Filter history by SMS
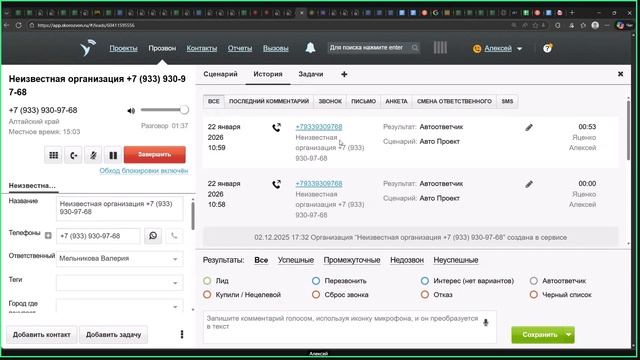The width and height of the screenshot is (640, 360). click(x=507, y=101)
